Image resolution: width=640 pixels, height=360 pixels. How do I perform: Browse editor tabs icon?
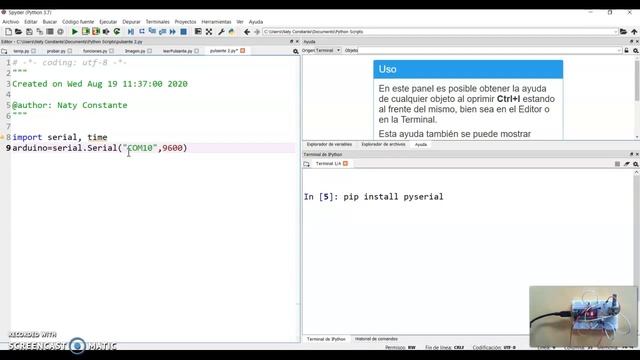pyautogui.click(x=4, y=51)
